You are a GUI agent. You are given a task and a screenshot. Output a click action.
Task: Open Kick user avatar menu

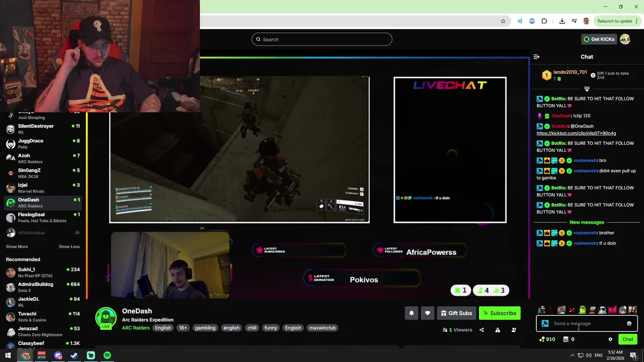click(625, 39)
